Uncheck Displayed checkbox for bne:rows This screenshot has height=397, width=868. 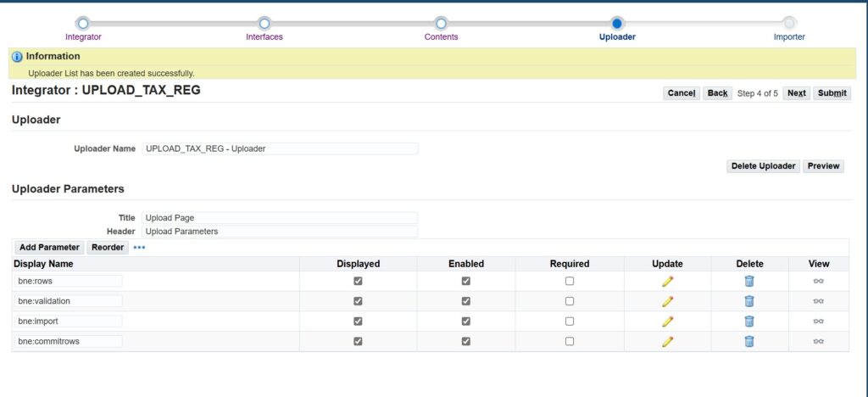pos(358,281)
